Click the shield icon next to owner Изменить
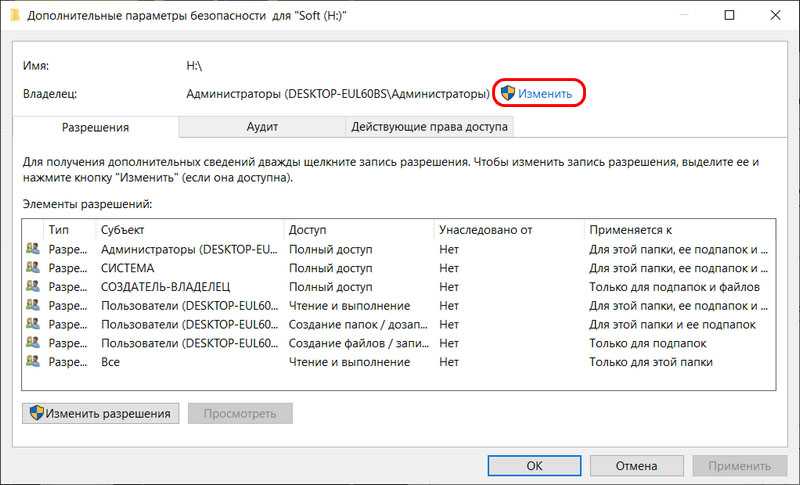 click(507, 93)
